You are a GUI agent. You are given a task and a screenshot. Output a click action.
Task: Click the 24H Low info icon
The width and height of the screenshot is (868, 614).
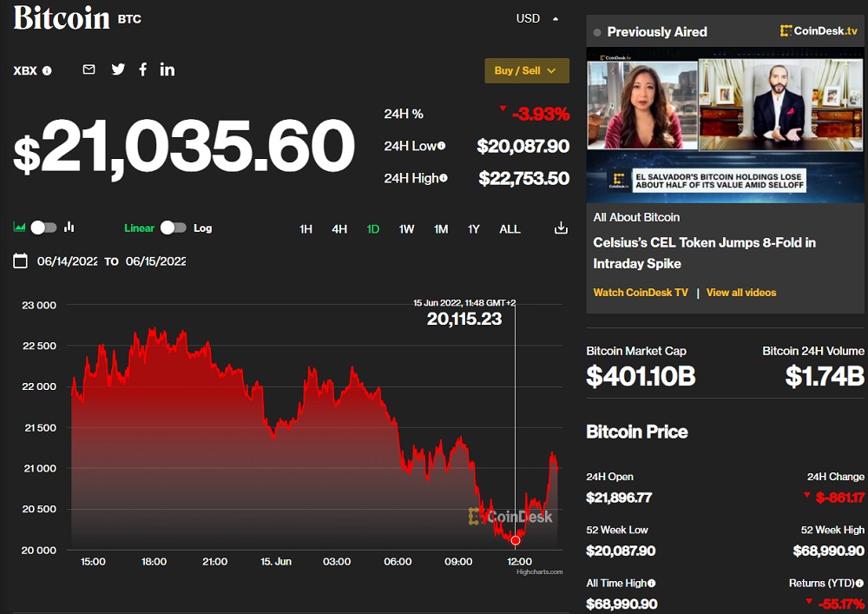[441, 146]
